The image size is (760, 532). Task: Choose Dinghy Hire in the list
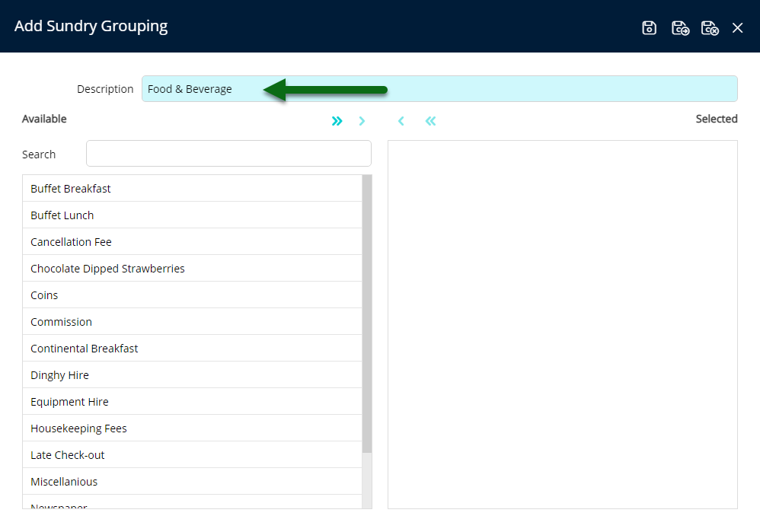coord(59,375)
